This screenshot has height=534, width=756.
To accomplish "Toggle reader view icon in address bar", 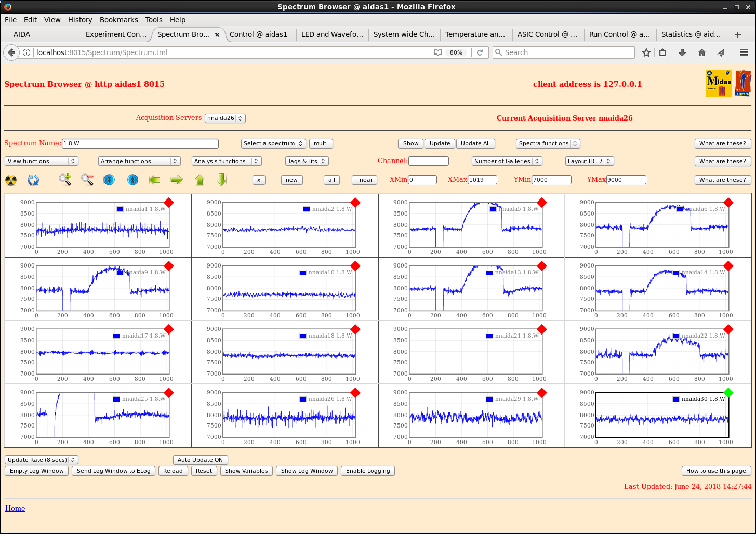I will click(438, 52).
